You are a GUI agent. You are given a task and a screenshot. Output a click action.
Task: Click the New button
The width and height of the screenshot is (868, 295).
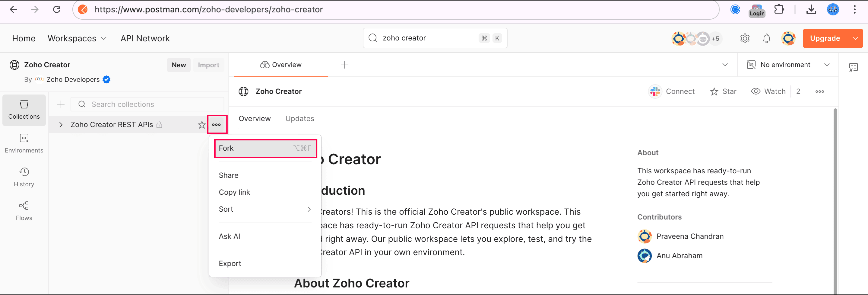click(179, 65)
